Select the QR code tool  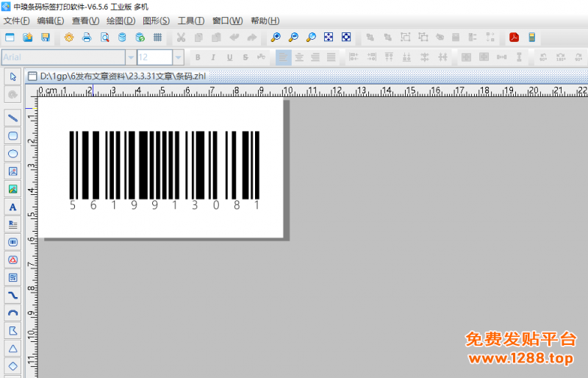(x=12, y=278)
